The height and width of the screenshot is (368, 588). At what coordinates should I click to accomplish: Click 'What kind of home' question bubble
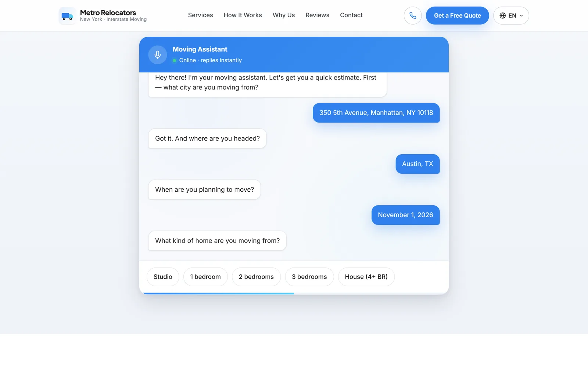(x=217, y=241)
